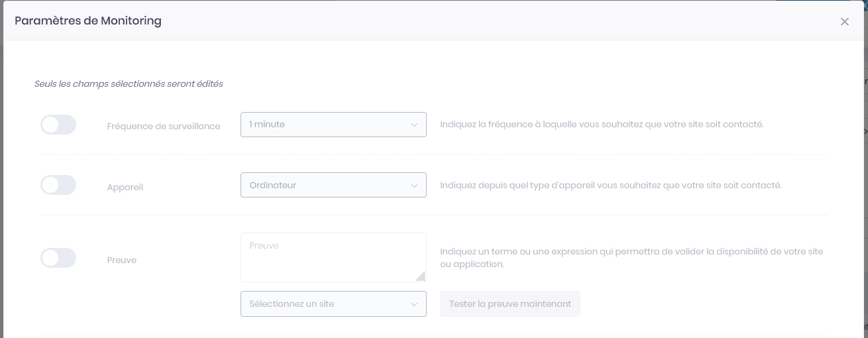Turn on the Preuve toggle switch
Viewport: 868px width, 338px height.
pos(58,258)
